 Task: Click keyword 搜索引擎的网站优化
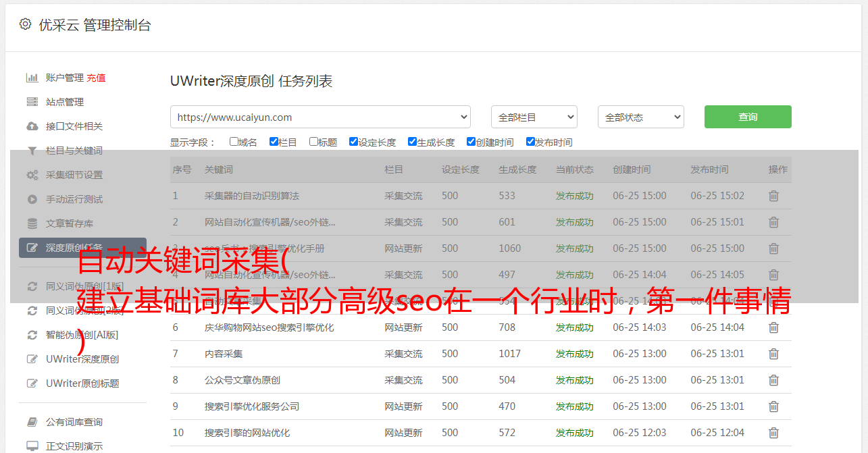[x=247, y=433]
